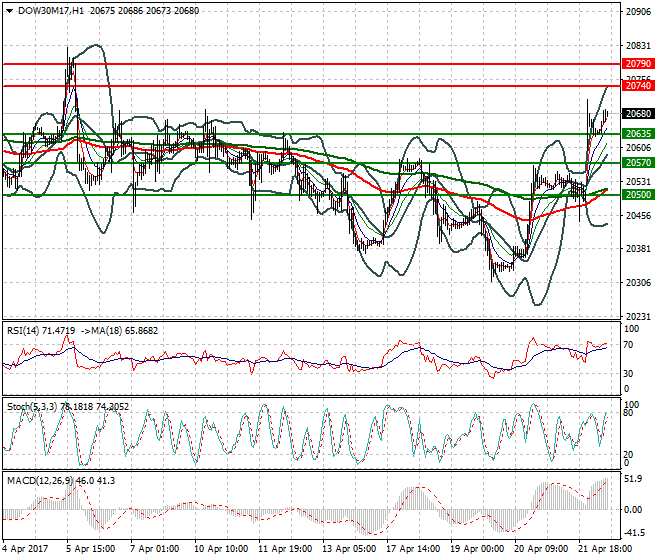Viewport: 660px width, 560px height.
Task: Click the green 20570 level price label
Action: (638, 163)
